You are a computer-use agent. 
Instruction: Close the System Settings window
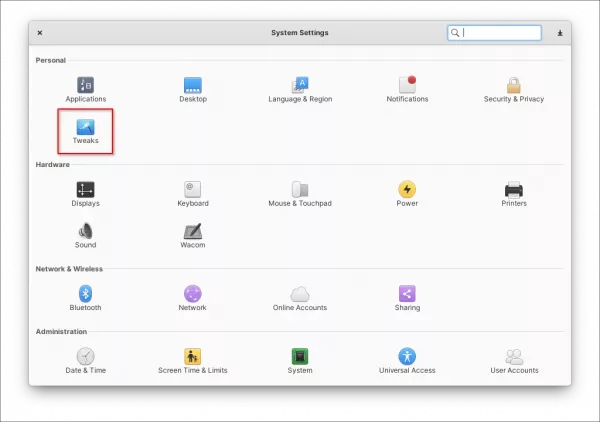40,33
